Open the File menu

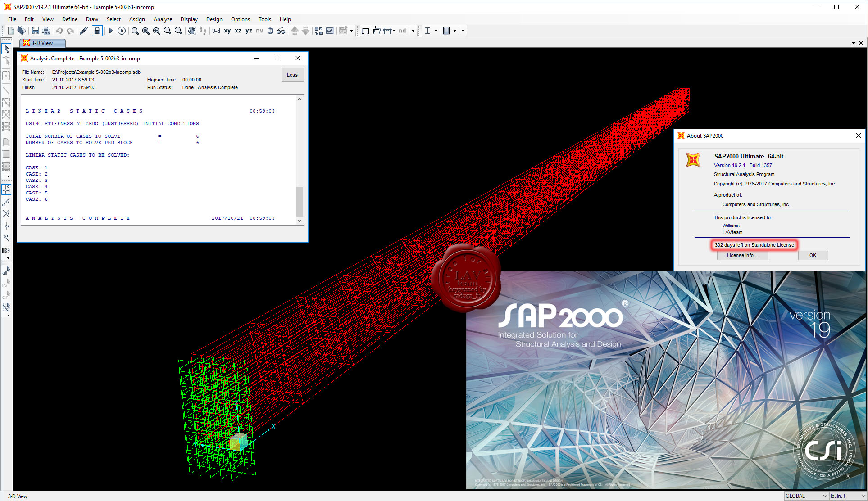pos(12,19)
